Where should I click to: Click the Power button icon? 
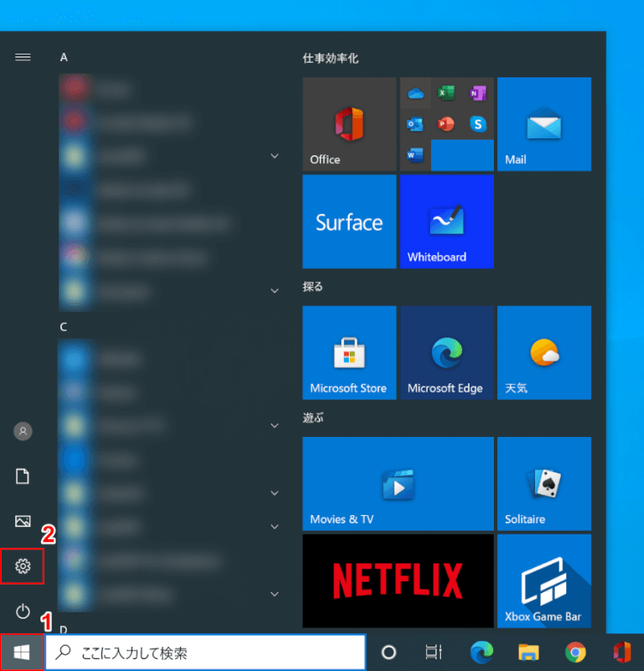click(x=23, y=611)
